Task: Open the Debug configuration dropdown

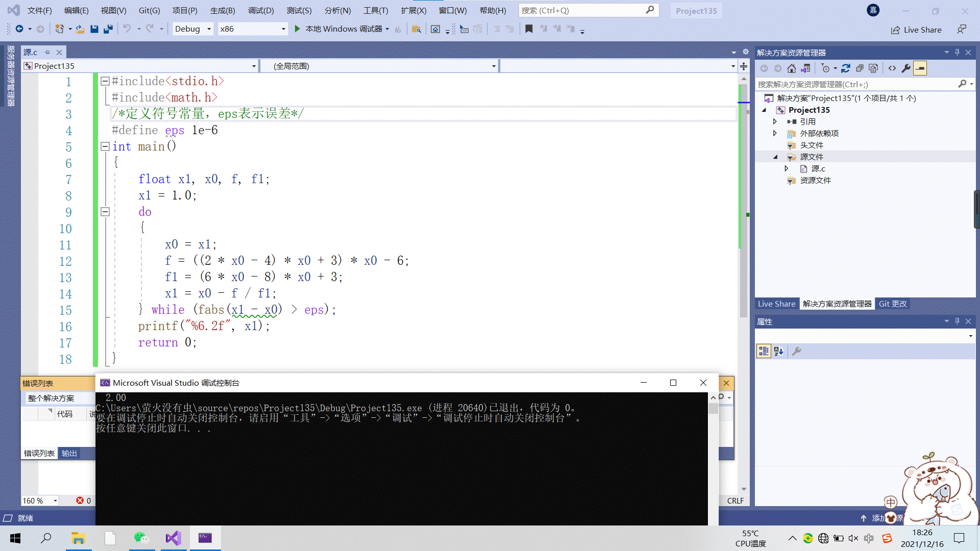Action: [x=209, y=29]
